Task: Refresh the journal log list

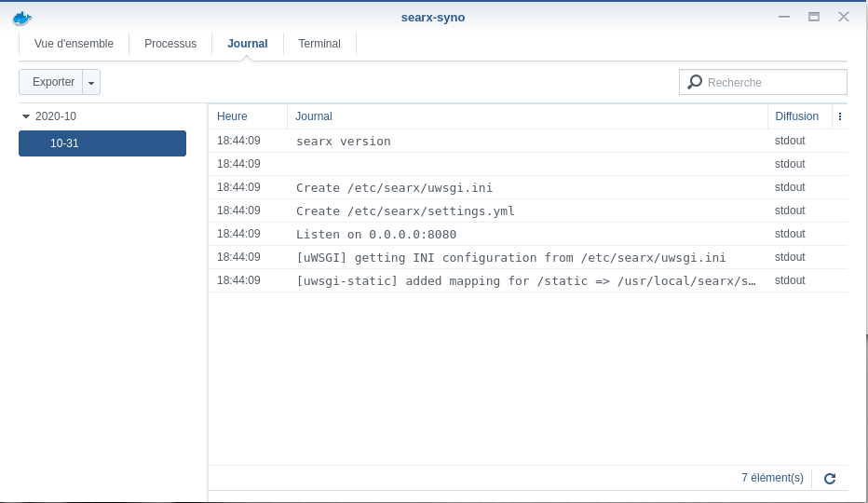Action: pyautogui.click(x=829, y=478)
